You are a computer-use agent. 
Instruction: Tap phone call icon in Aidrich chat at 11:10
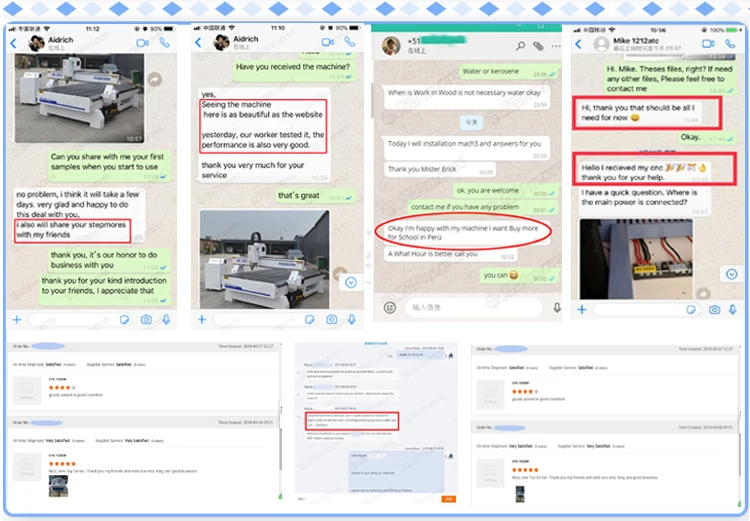(x=350, y=42)
